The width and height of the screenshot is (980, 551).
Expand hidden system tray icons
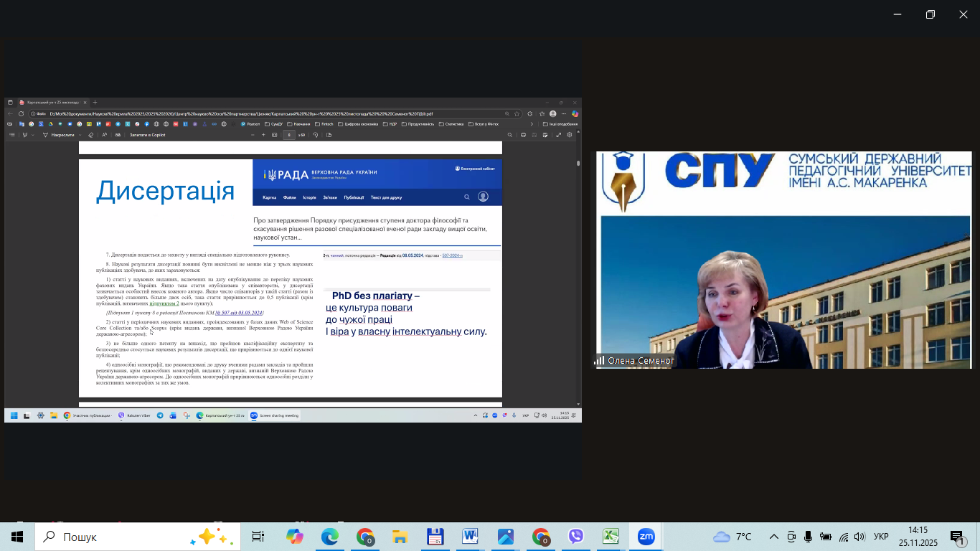click(774, 537)
